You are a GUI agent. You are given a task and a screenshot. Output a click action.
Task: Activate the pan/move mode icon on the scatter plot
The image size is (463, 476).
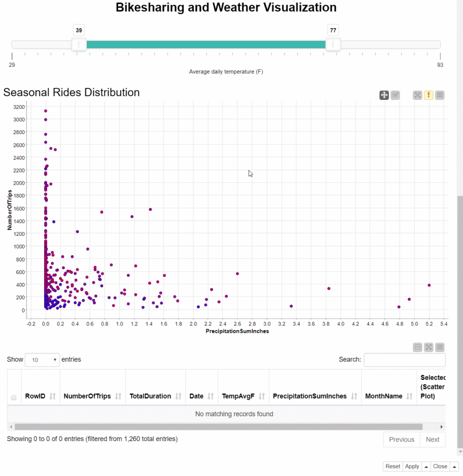click(384, 95)
